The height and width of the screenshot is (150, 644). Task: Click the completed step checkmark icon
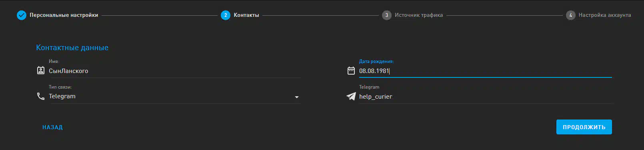pos(22,15)
